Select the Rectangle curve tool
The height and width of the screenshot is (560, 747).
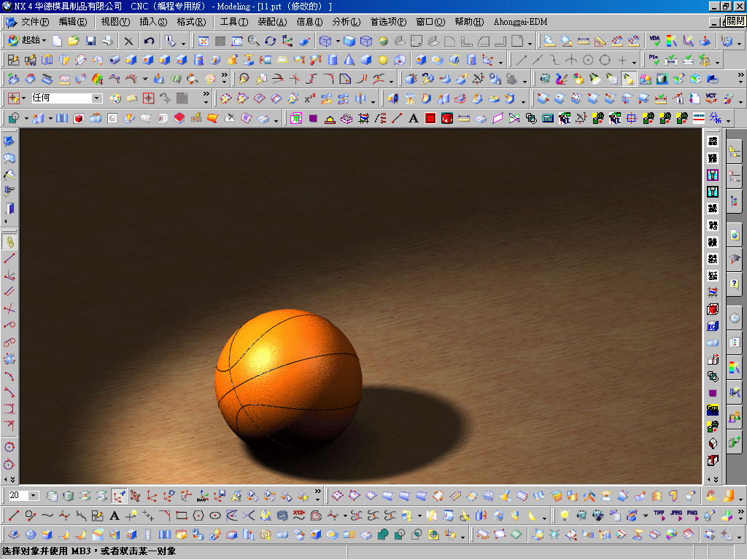pyautogui.click(x=182, y=516)
